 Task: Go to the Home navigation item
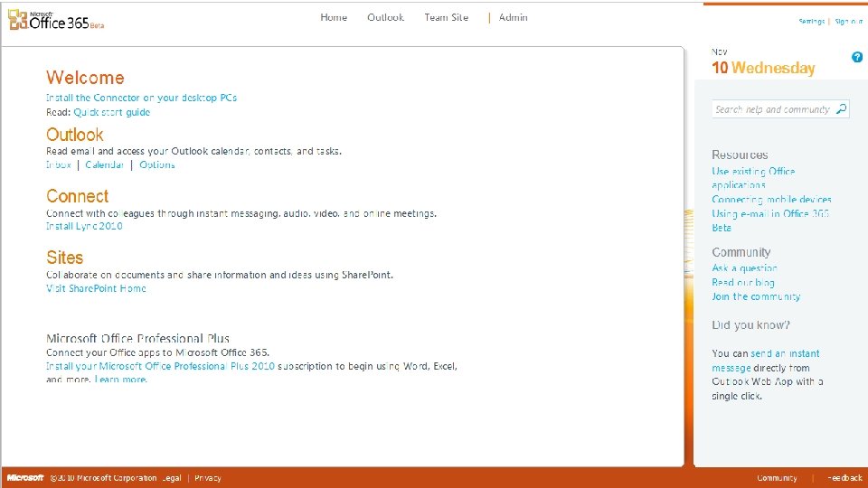(x=334, y=18)
